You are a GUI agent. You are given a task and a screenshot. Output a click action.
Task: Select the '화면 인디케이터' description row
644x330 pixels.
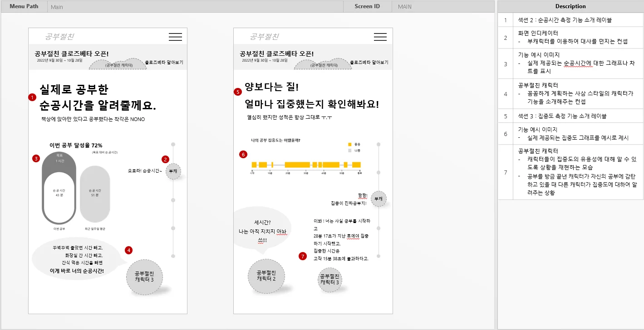tap(570, 37)
